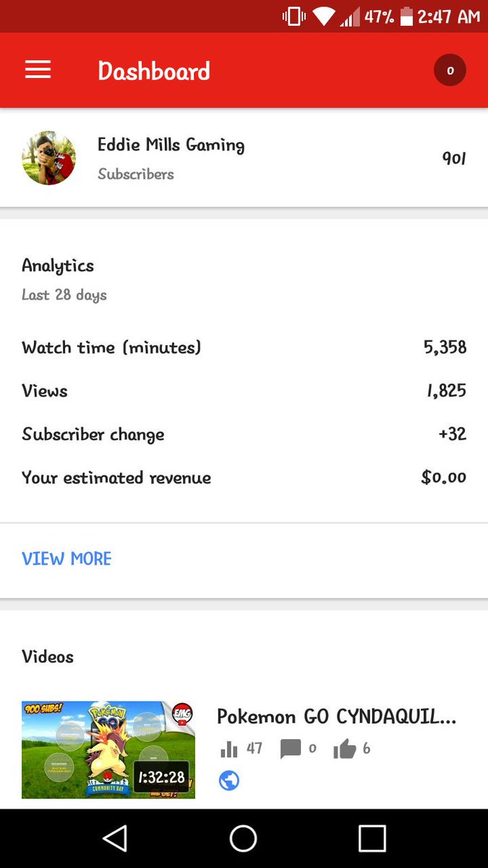Tap the Views row label in Analytics
The width and height of the screenshot is (488, 868).
(x=45, y=391)
